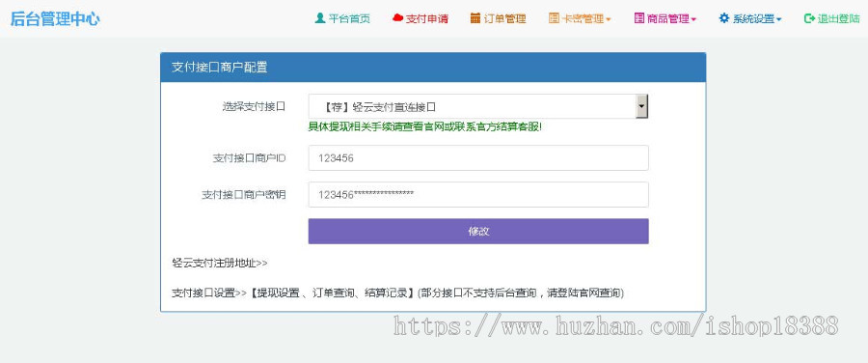Viewport: 868px width, 363px height.
Task: Click the user icon beside 平台首页
Action: point(319,18)
